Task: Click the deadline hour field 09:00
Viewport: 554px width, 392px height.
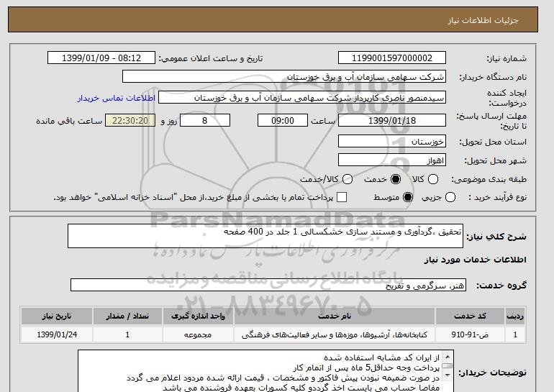Action: (x=283, y=120)
